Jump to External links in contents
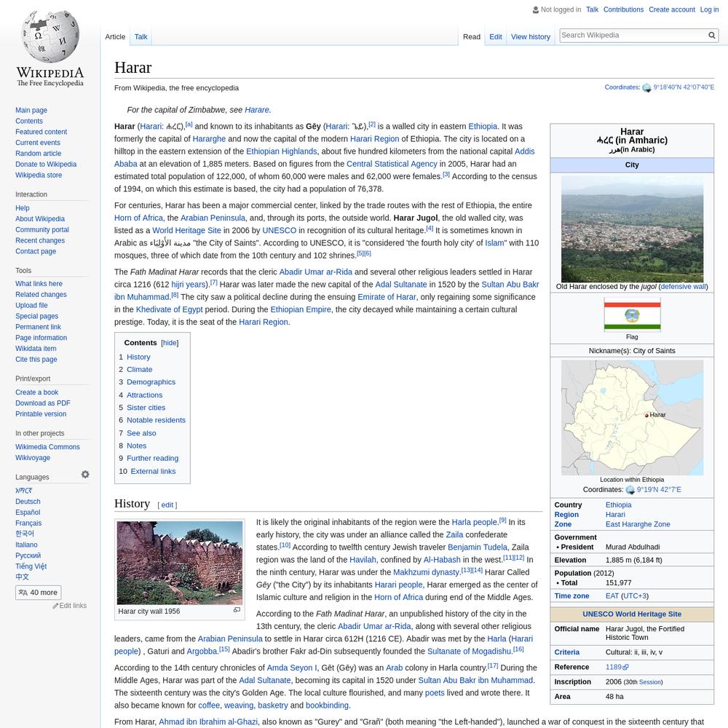Image resolution: width=728 pixels, height=728 pixels. coord(153,471)
